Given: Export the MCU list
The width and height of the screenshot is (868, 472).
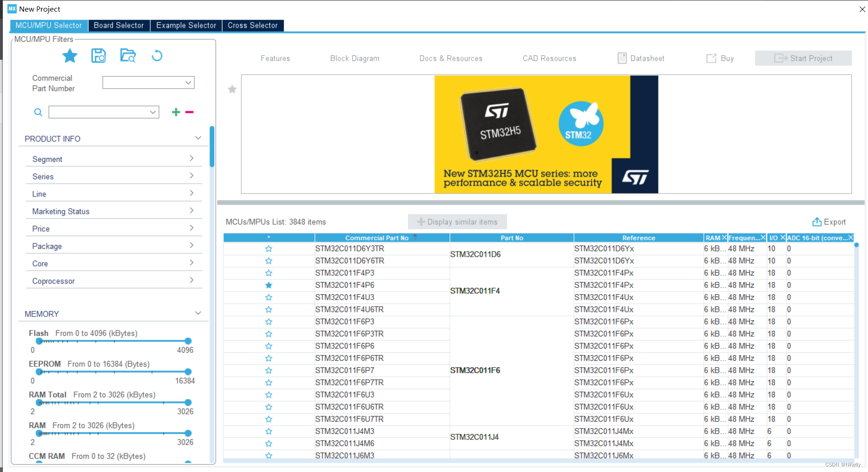Looking at the screenshot, I should tap(829, 222).
